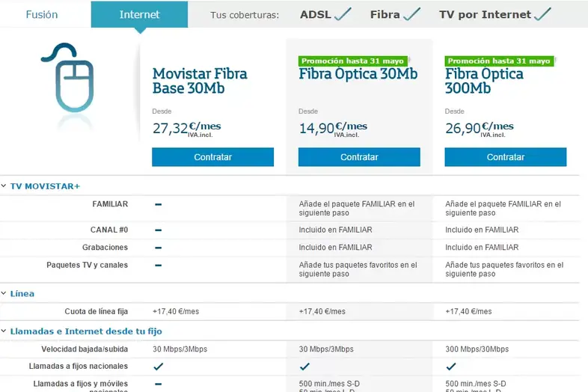
Task: Click the dash icon in Grabaciones row
Action: click(x=159, y=248)
